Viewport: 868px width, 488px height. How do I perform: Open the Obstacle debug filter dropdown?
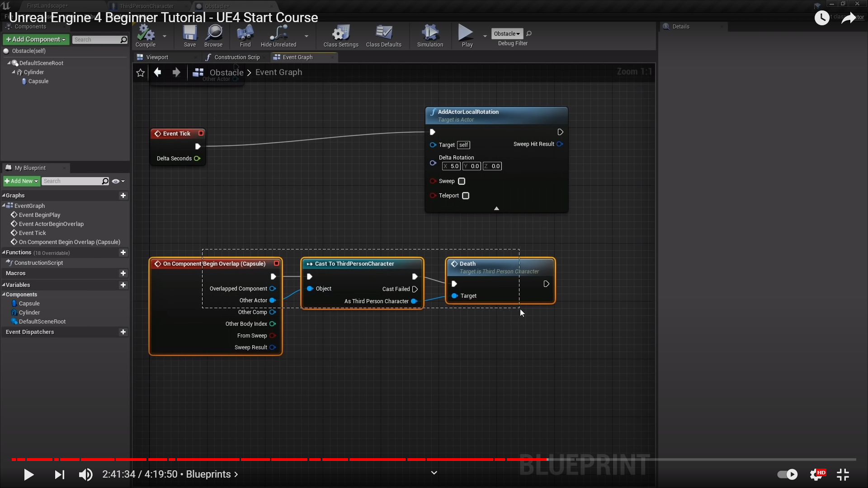tap(507, 34)
